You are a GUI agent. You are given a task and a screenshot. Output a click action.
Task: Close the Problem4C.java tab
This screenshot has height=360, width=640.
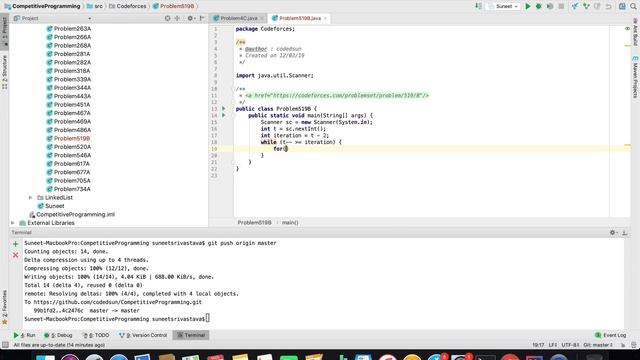[x=262, y=18]
